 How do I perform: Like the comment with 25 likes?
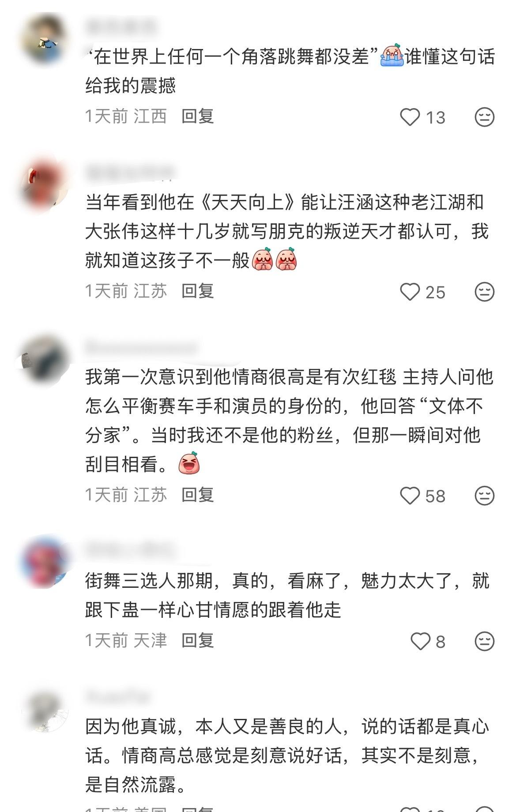(x=410, y=292)
